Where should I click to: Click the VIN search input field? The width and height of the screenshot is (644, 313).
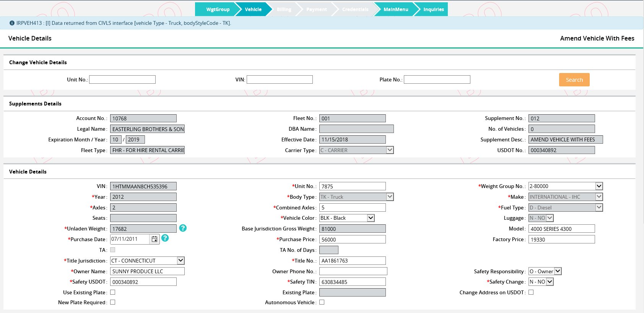pos(280,79)
